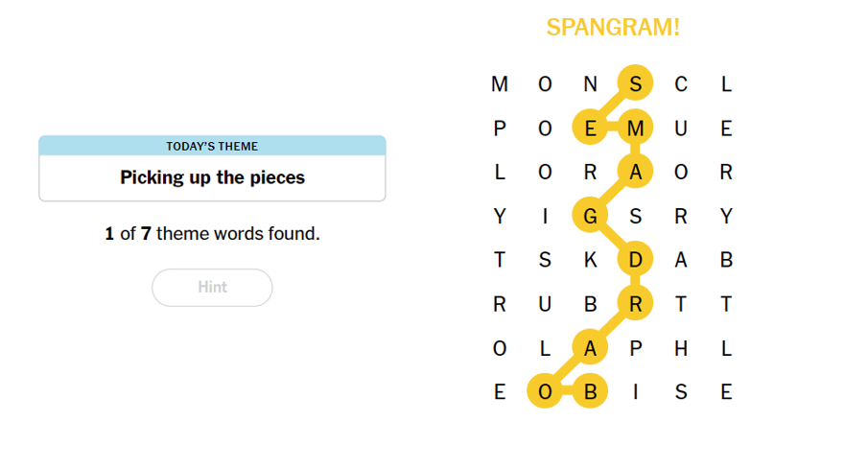The height and width of the screenshot is (468, 868).
Task: Select the highlighted yellow S circle
Action: click(x=635, y=84)
